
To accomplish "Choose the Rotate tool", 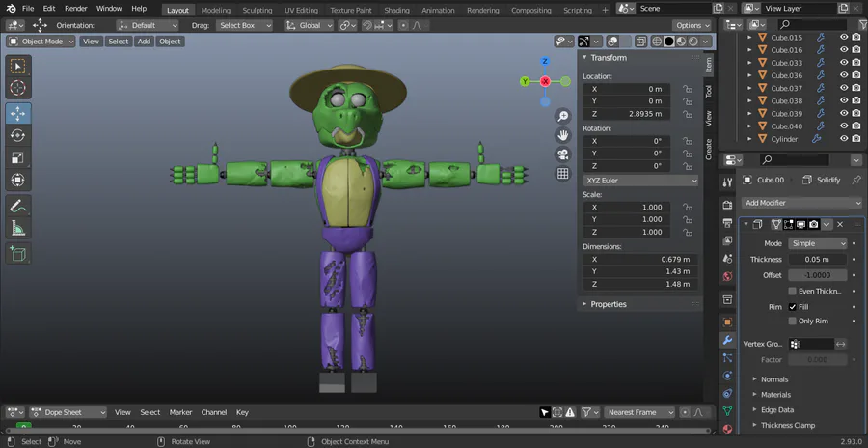I will [18, 135].
